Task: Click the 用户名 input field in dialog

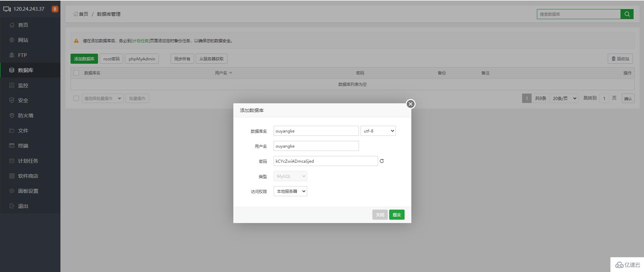Action: pyautogui.click(x=316, y=146)
